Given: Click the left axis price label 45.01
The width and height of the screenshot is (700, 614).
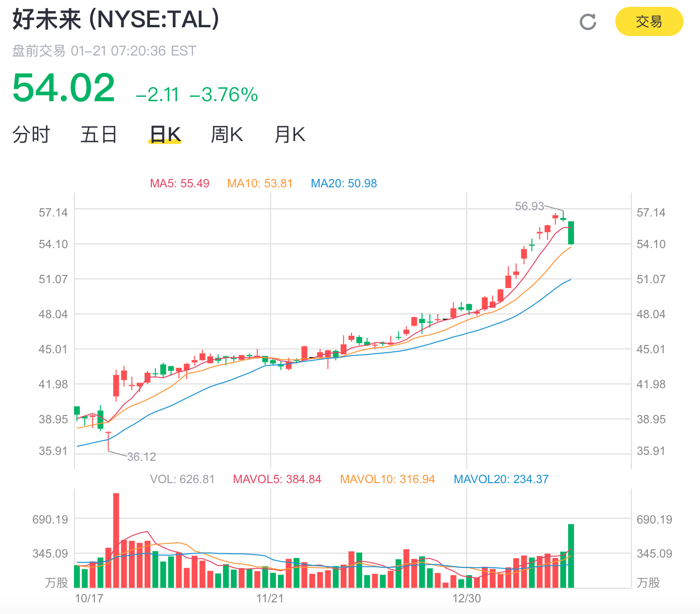Looking at the screenshot, I should (x=54, y=349).
